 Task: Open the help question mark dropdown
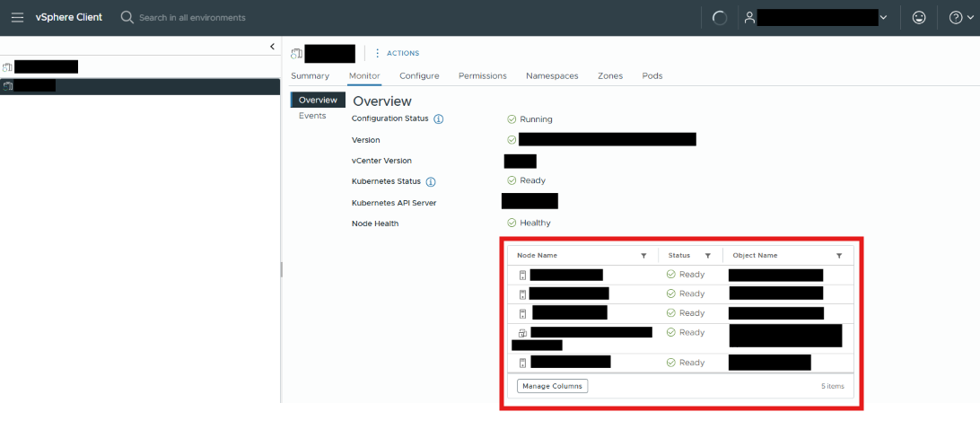(x=960, y=18)
